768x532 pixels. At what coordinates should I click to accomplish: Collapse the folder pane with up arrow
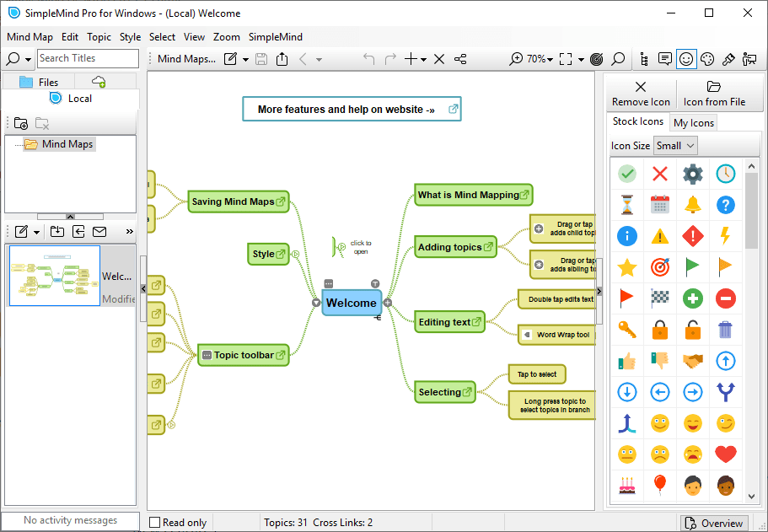(x=70, y=216)
